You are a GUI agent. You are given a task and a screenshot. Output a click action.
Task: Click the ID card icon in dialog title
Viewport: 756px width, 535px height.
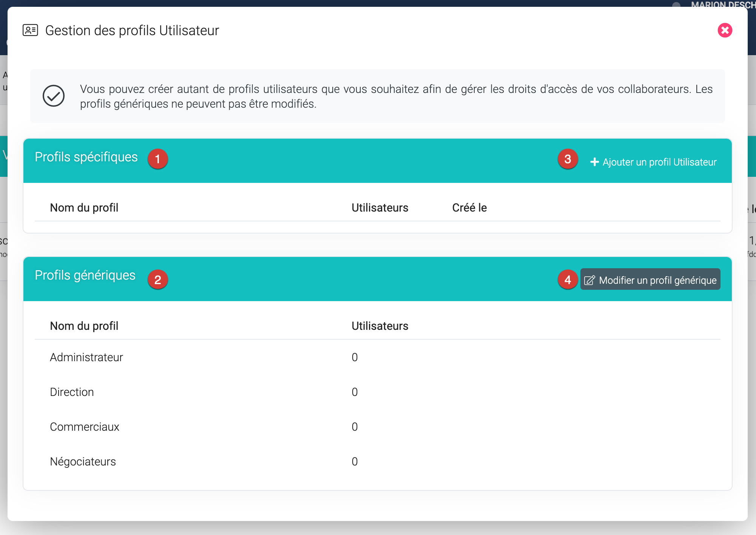pos(30,30)
